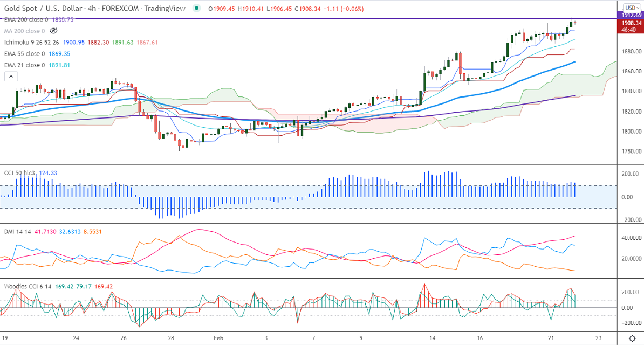Select the EMA 200 close indicator label
Image resolution: width=644 pixels, height=346 pixels.
tap(26, 19)
